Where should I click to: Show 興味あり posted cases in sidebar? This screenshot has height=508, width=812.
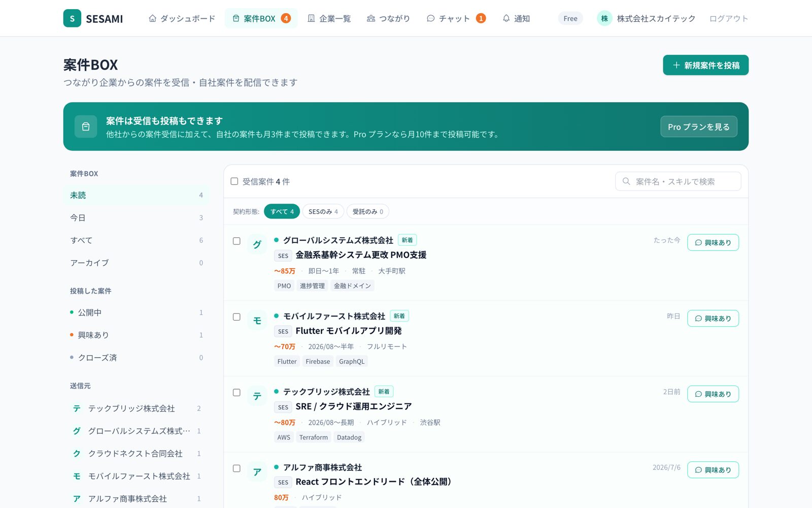point(136,335)
